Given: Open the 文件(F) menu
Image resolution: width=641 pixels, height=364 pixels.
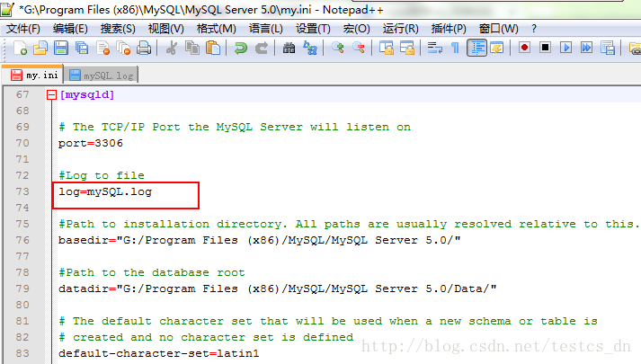Looking at the screenshot, I should pyautogui.click(x=23, y=29).
